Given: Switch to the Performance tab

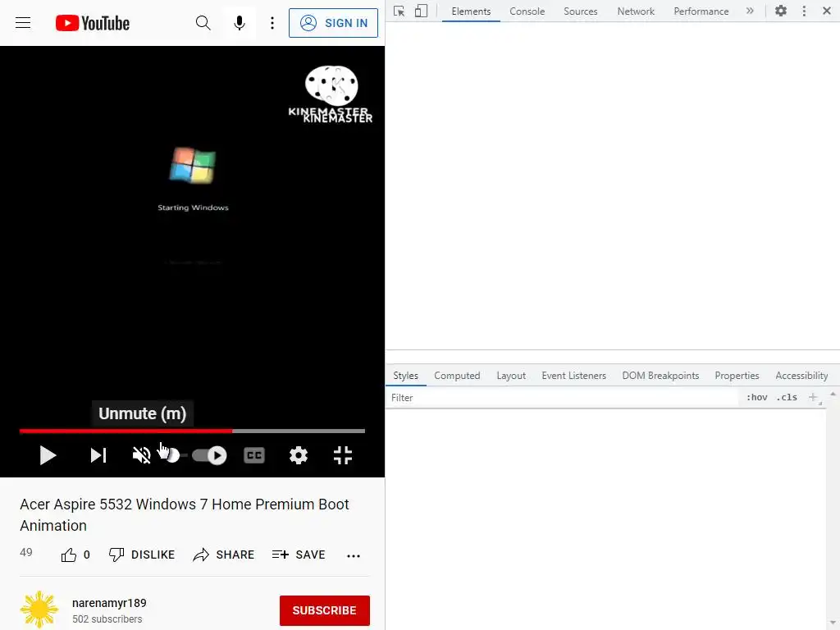Looking at the screenshot, I should [701, 11].
